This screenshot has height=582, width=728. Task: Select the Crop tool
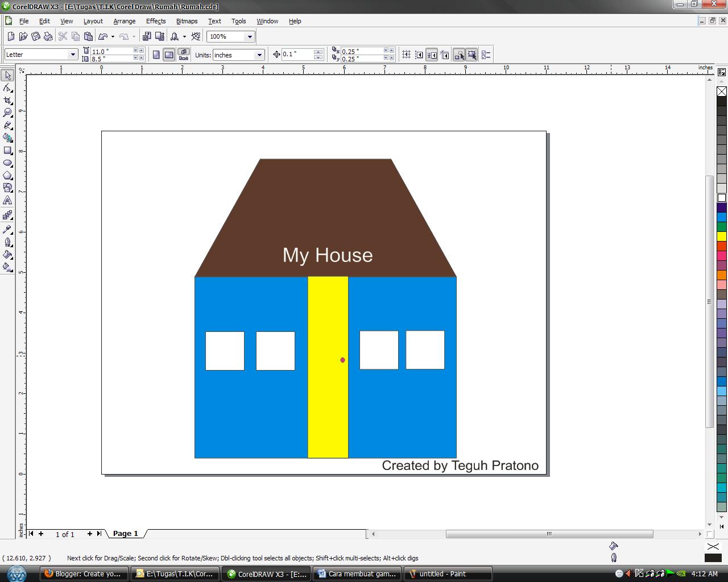pyautogui.click(x=7, y=101)
